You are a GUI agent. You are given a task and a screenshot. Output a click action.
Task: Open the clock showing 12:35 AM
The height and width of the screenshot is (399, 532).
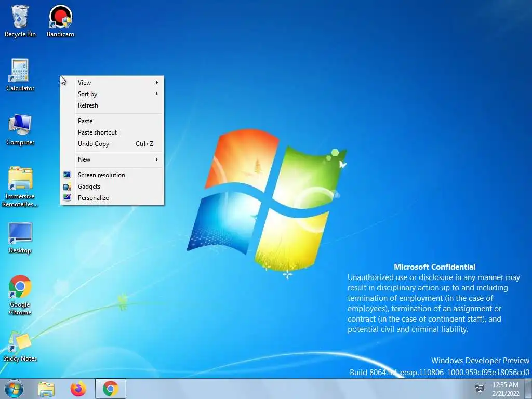(506, 389)
